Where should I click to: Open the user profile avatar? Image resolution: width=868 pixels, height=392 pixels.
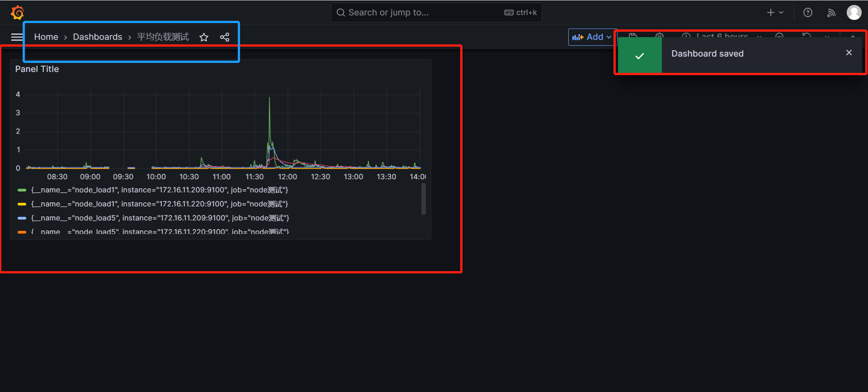(854, 13)
